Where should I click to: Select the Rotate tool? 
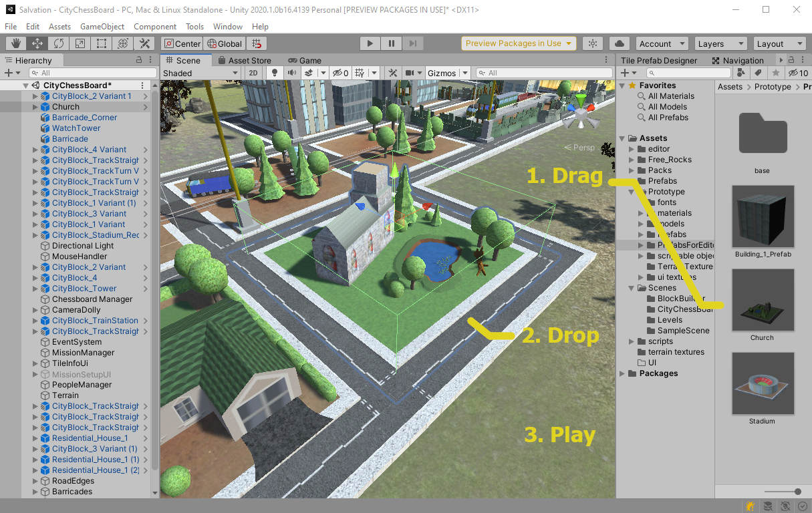[x=59, y=43]
